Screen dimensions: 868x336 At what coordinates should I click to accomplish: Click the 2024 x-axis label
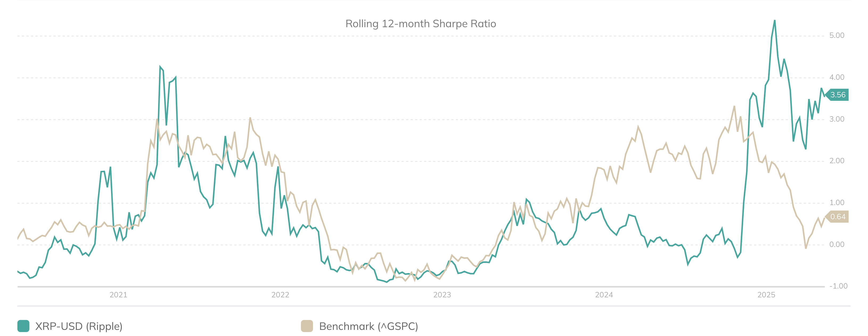point(604,295)
